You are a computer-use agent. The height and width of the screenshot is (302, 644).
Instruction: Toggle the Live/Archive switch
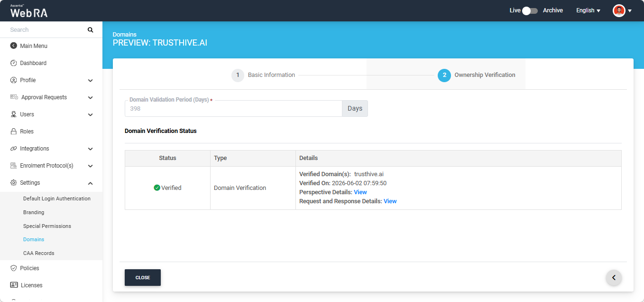point(530,10)
